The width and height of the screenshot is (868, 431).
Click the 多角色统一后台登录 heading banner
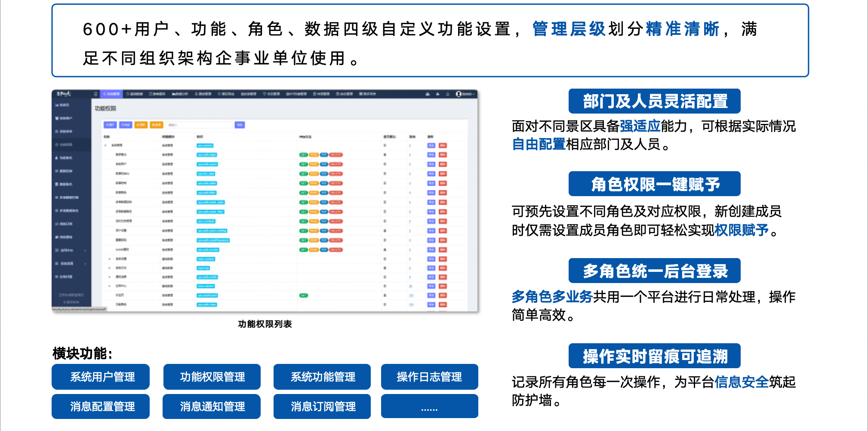click(x=655, y=271)
